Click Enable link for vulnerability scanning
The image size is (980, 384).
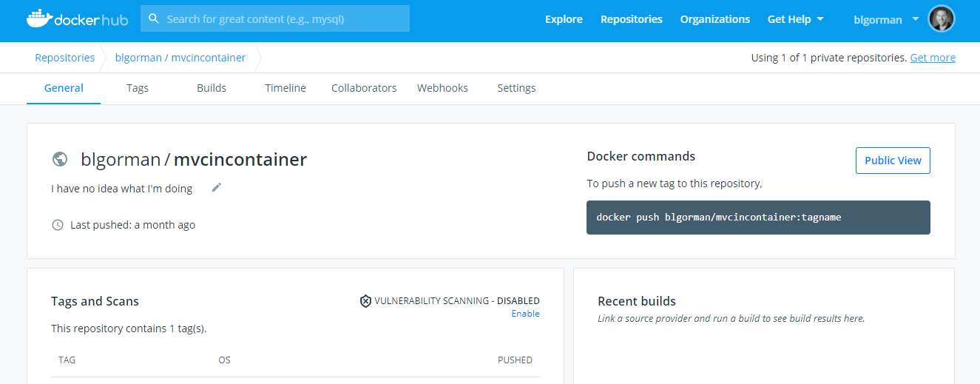point(526,314)
